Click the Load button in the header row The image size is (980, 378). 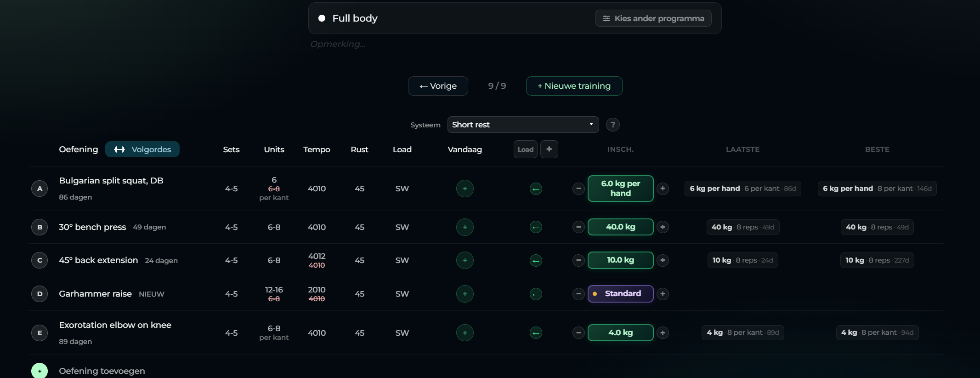(526, 149)
